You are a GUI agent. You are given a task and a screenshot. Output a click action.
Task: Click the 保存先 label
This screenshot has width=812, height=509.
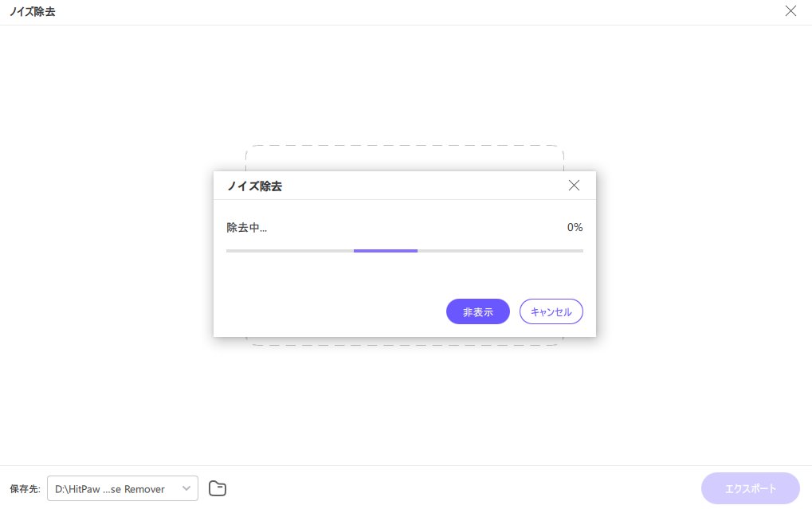coord(22,488)
